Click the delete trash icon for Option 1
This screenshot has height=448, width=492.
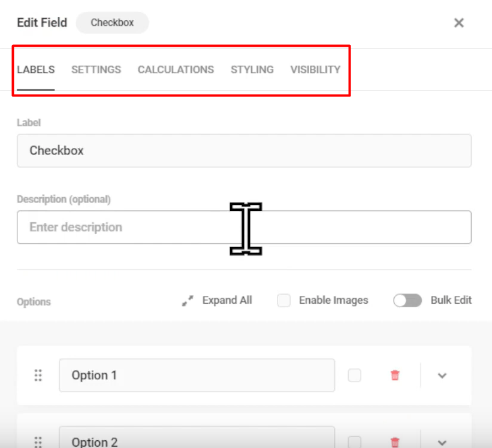click(x=395, y=375)
